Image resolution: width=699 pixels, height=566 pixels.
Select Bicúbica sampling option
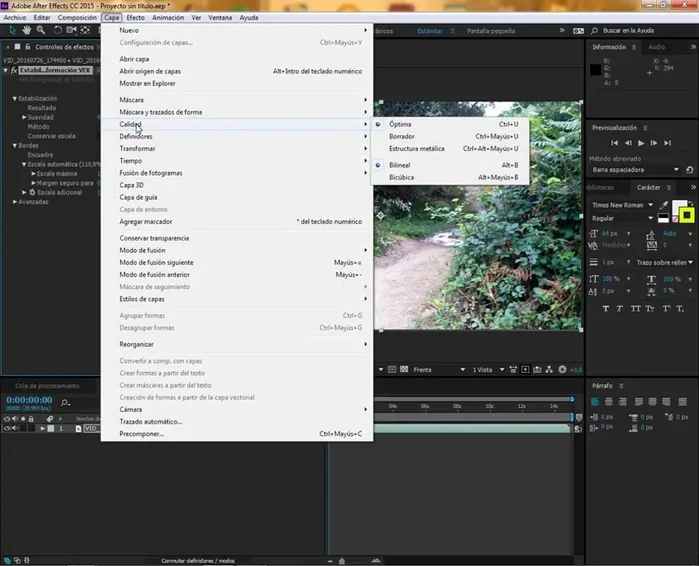(401, 177)
